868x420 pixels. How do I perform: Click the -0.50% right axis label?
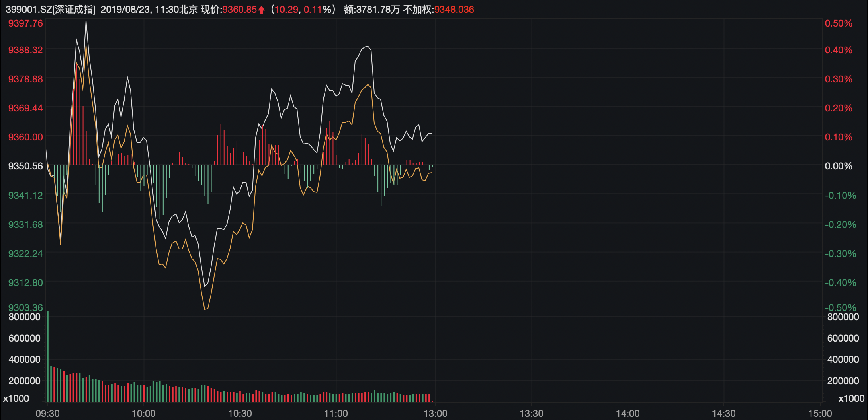point(841,307)
